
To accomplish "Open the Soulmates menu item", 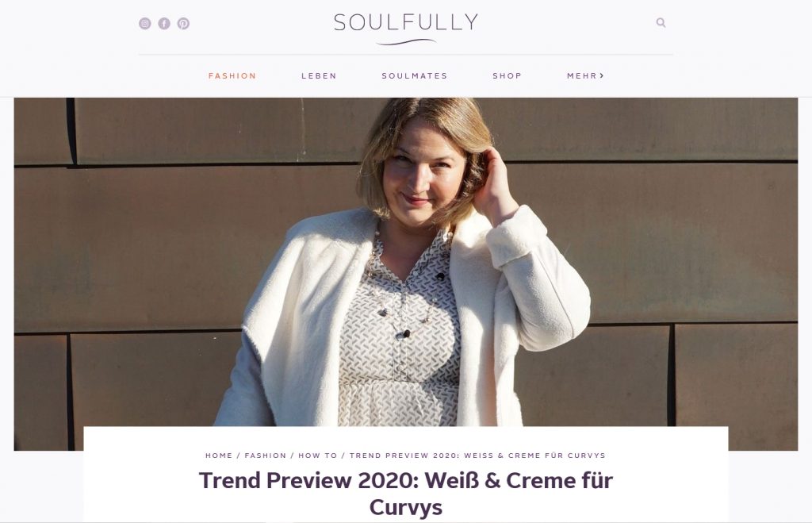I will click(x=414, y=75).
